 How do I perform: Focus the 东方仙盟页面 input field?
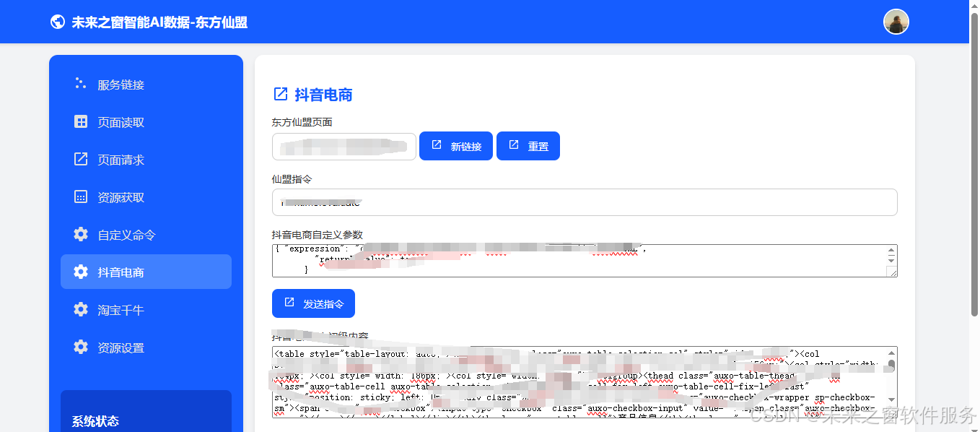coord(344,147)
